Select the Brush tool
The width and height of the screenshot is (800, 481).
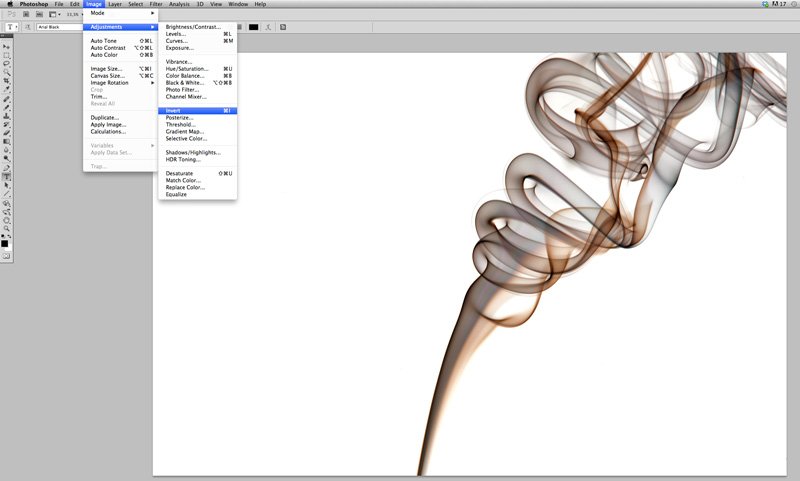tap(6, 107)
